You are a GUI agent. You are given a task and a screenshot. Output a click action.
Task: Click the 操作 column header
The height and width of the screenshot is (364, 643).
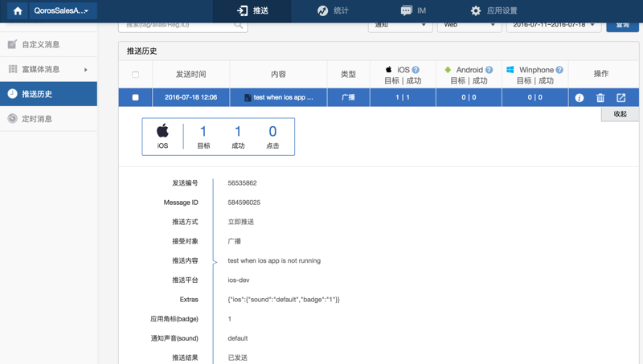[601, 74]
